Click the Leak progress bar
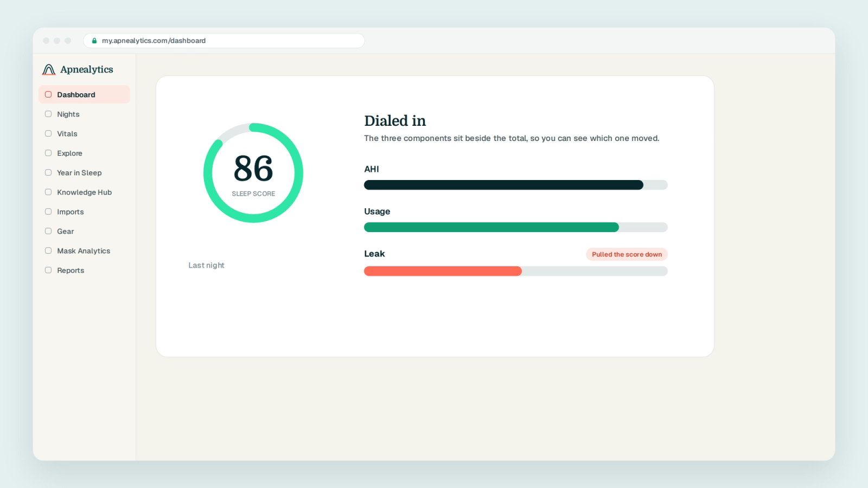The height and width of the screenshot is (488, 868). (x=515, y=271)
